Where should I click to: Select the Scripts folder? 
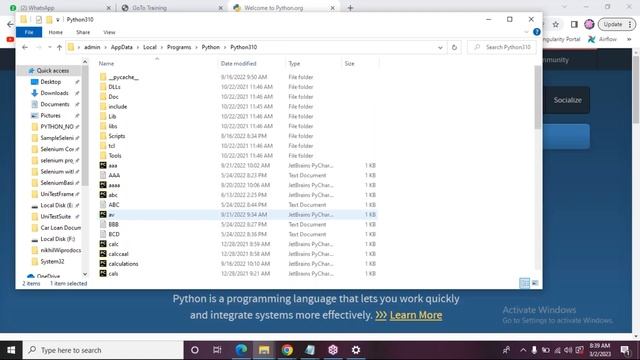pos(116,136)
